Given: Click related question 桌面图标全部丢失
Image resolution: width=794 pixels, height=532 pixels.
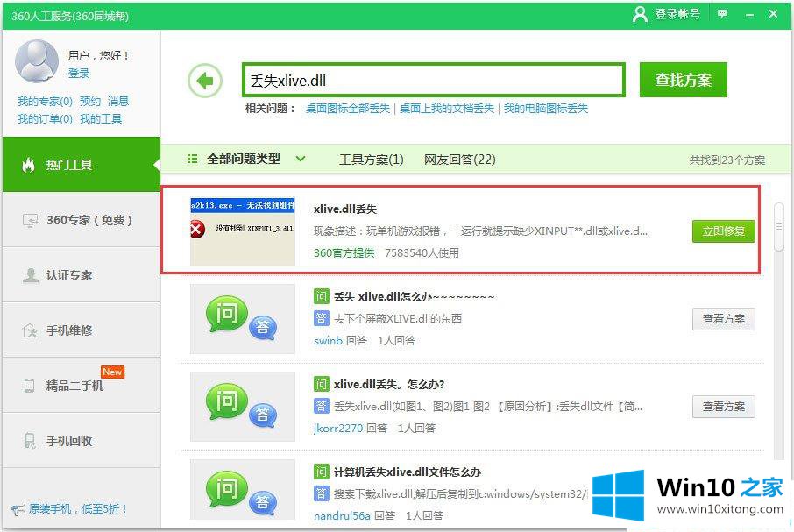Looking at the screenshot, I should 348,109.
